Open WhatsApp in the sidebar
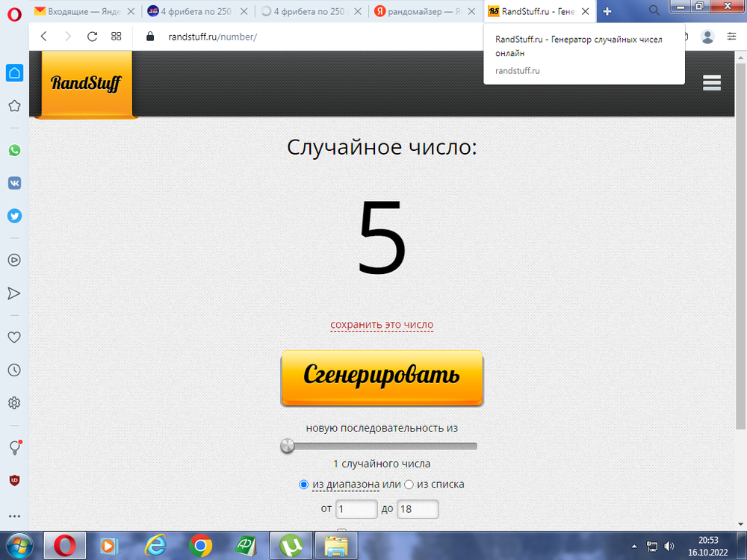 14,151
